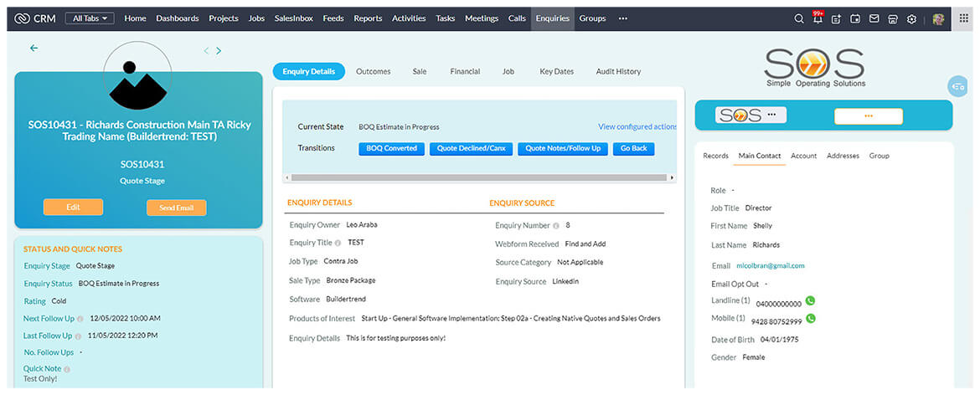Click the quick create plus icon

pos(836,18)
